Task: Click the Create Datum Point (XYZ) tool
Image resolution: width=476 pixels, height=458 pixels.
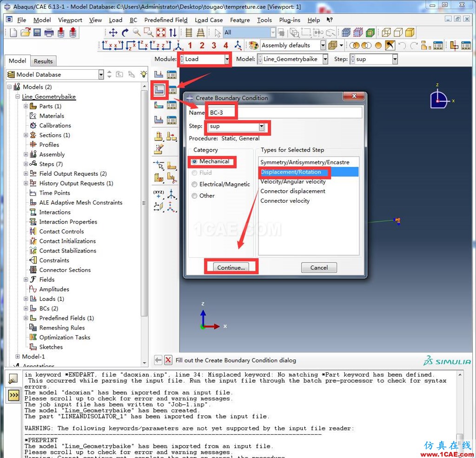Action: pyautogui.click(x=159, y=194)
